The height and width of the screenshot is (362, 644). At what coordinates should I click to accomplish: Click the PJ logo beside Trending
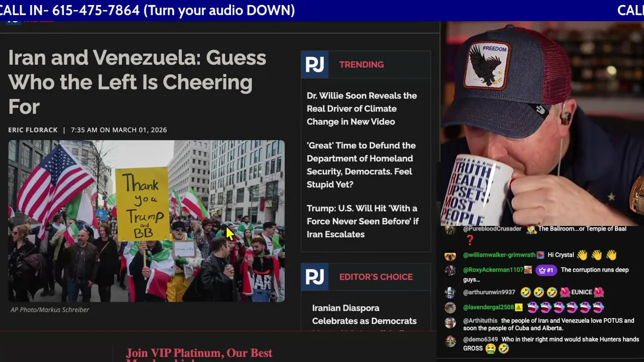314,64
